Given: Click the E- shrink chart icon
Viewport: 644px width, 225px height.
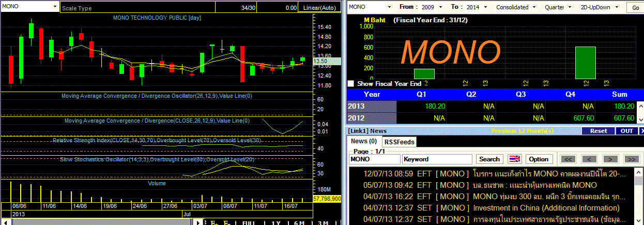Looking at the screenshot, I should (x=226, y=222).
